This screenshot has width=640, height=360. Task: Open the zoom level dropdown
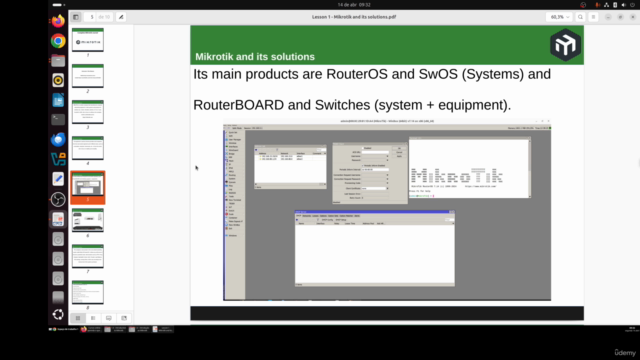[x=560, y=17]
